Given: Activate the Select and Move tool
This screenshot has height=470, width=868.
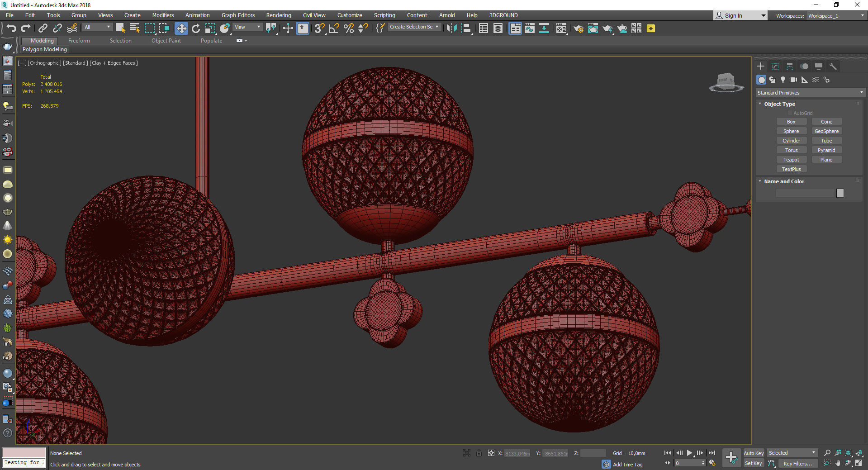Looking at the screenshot, I should point(181,28).
